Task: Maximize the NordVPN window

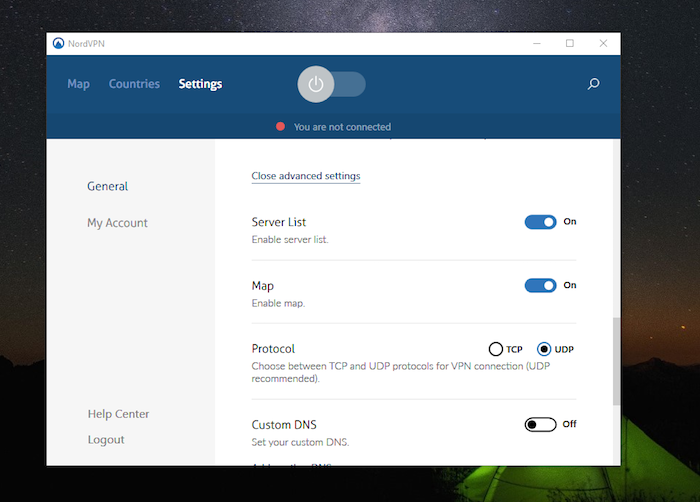Action: coord(570,43)
